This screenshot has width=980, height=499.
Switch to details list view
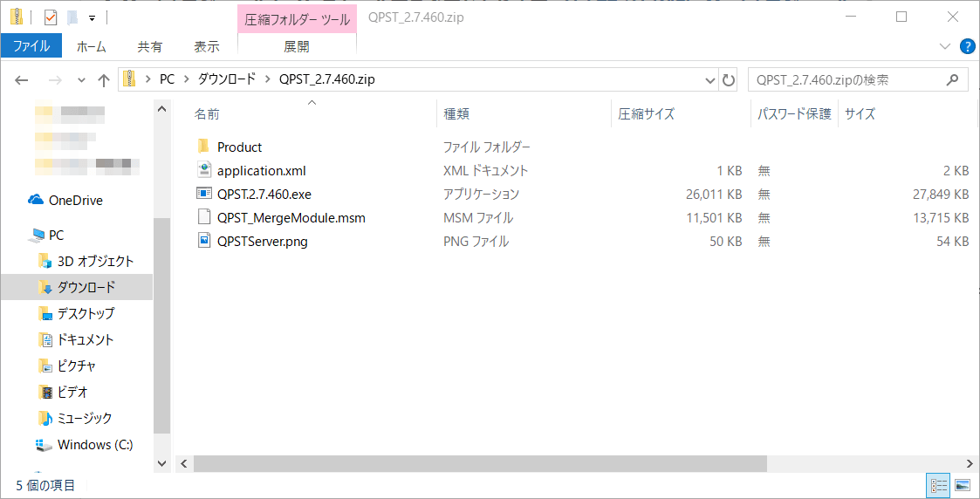click(939, 485)
